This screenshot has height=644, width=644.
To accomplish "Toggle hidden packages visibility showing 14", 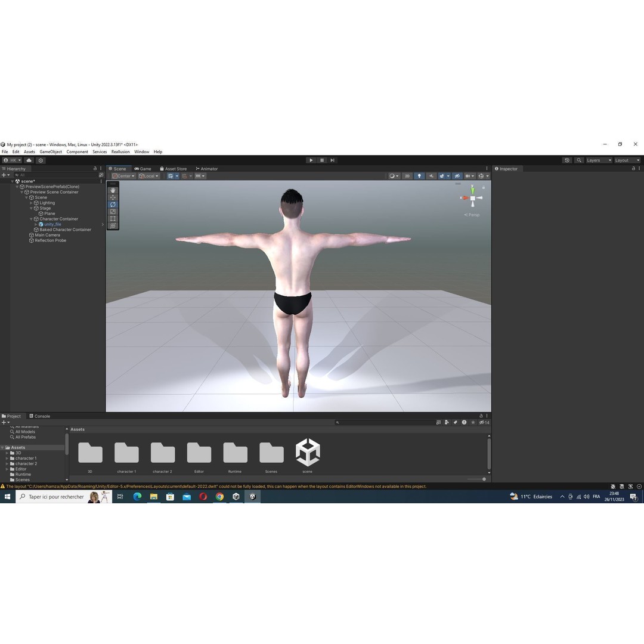I will click(x=484, y=422).
